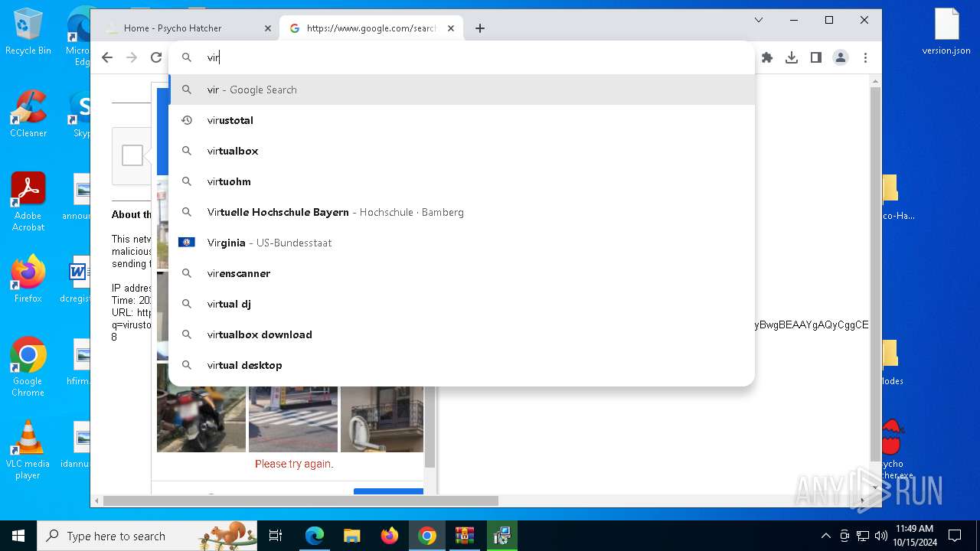Image resolution: width=980 pixels, height=551 pixels.
Task: Open Firefox from the taskbar
Action: pos(390,536)
